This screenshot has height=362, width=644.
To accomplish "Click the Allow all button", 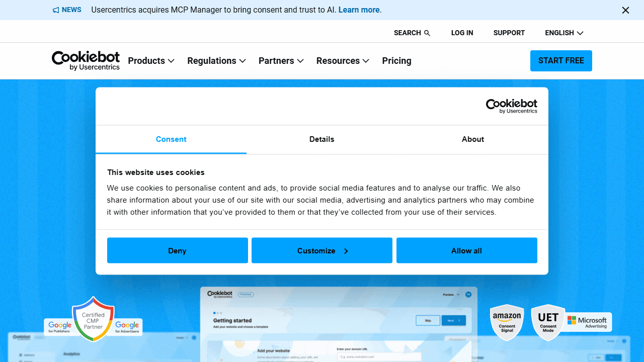I will tap(467, 250).
